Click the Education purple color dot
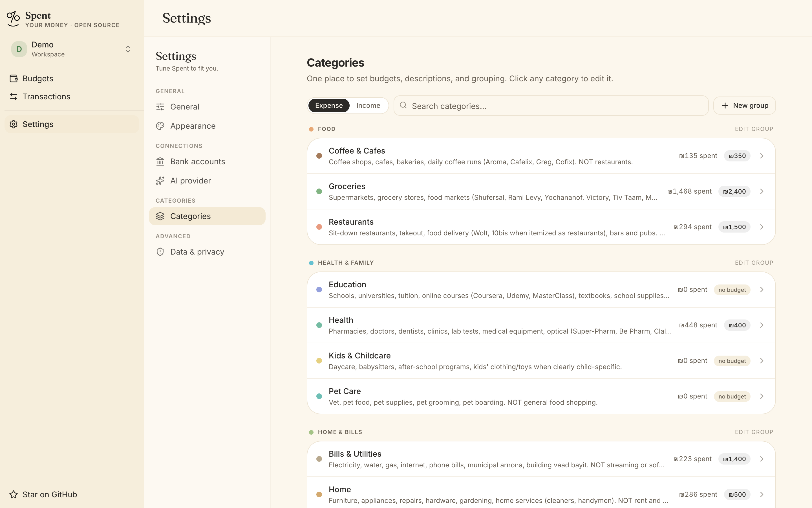 pos(319,290)
